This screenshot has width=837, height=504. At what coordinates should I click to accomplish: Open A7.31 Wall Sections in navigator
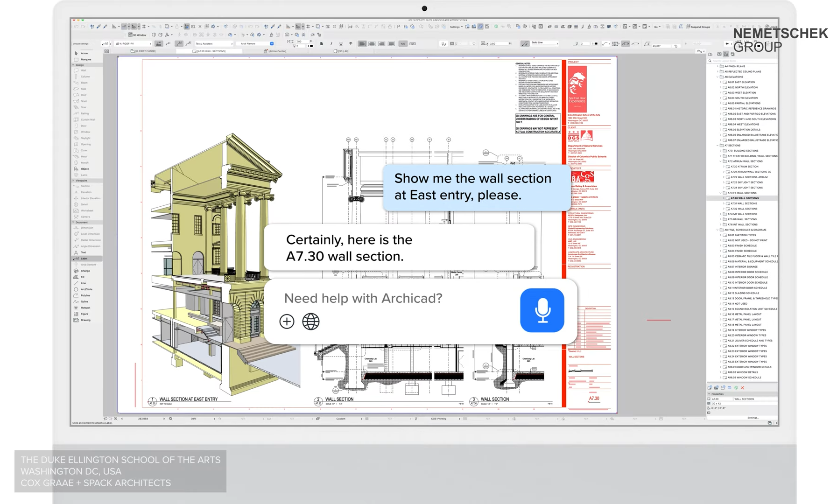(x=744, y=203)
